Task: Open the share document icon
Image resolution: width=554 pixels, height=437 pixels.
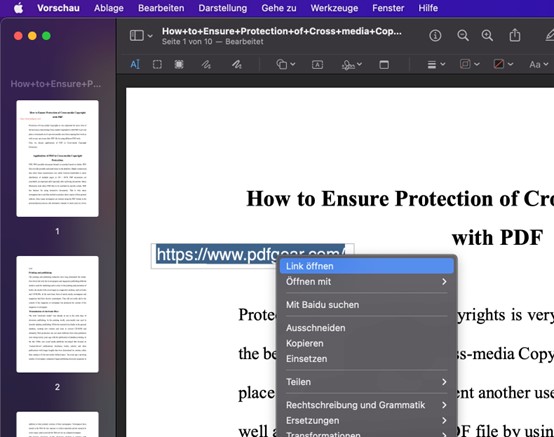Action: (515, 35)
